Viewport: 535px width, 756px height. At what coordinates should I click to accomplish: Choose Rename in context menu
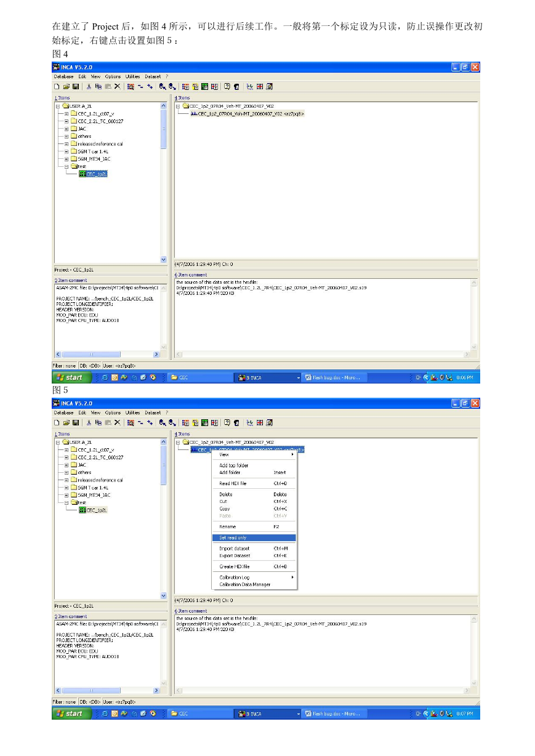[x=254, y=526]
